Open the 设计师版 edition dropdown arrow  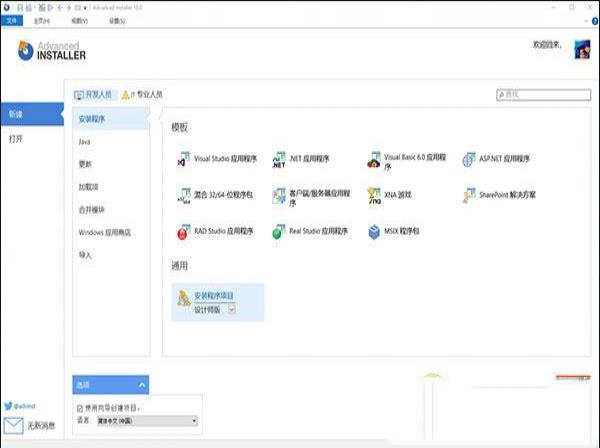(x=232, y=310)
